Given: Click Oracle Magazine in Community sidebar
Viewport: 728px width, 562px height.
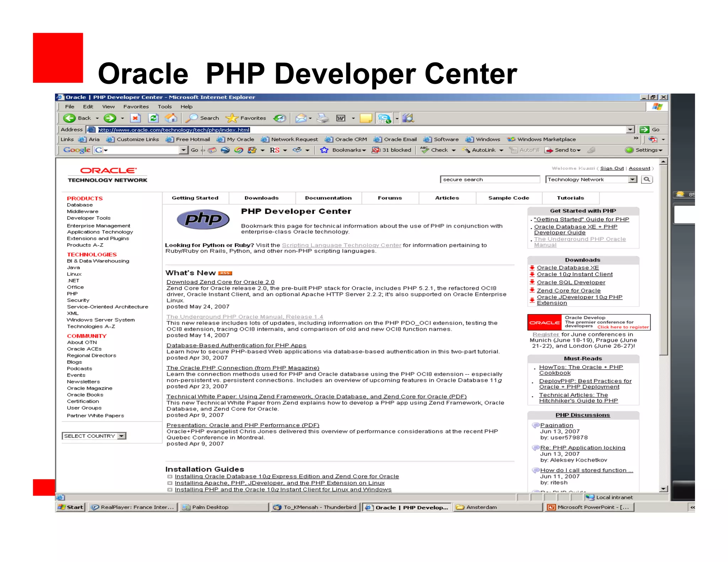Looking at the screenshot, I should [x=90, y=388].
